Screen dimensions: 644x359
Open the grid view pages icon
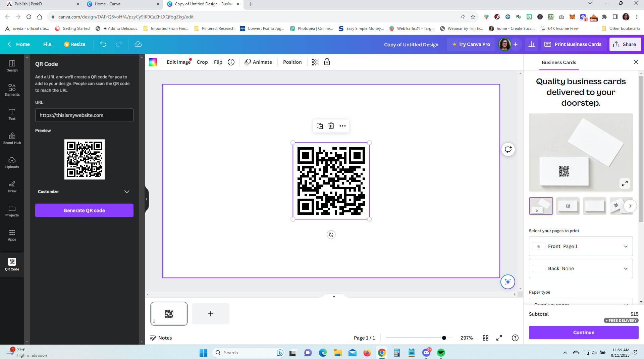[x=486, y=338]
